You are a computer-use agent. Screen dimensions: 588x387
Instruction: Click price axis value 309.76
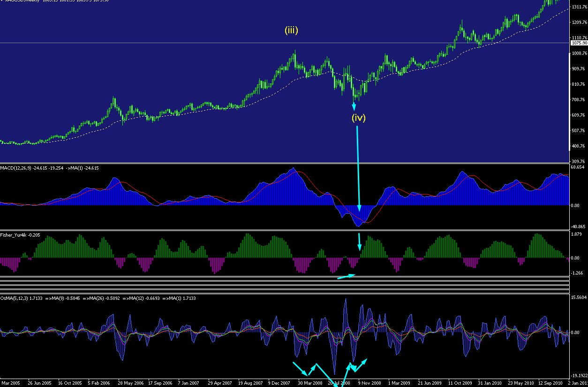point(579,162)
